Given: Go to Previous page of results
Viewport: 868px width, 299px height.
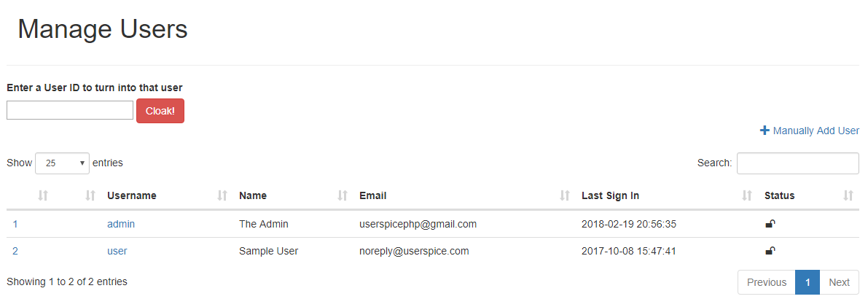Looking at the screenshot, I should (766, 282).
